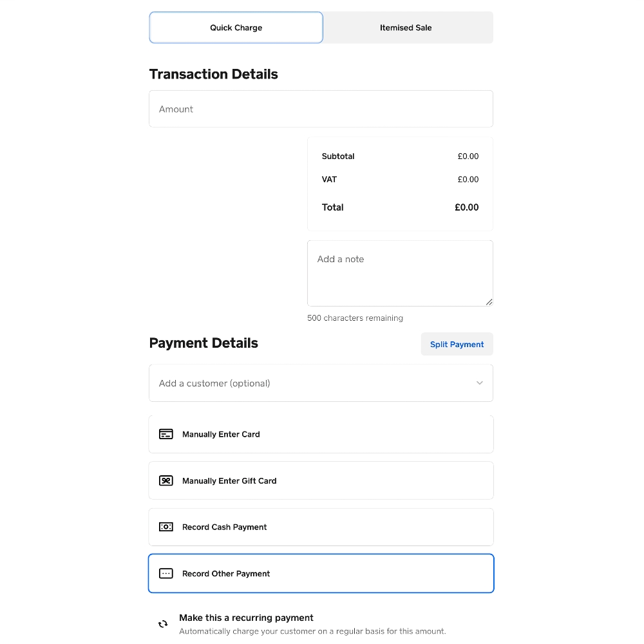Click Make this a recurring payment
The image size is (644, 644).
coord(246,618)
